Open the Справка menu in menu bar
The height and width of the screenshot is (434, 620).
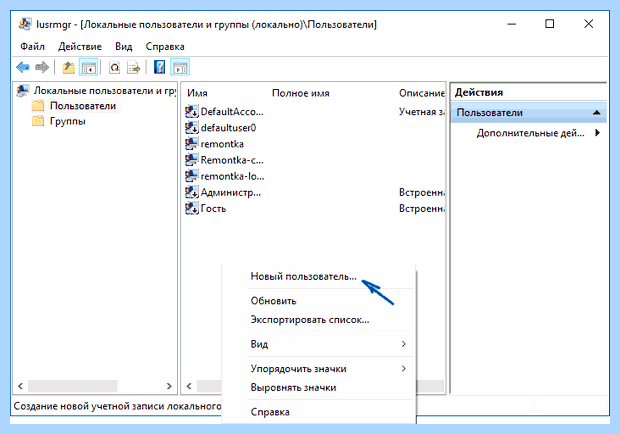[x=165, y=47]
